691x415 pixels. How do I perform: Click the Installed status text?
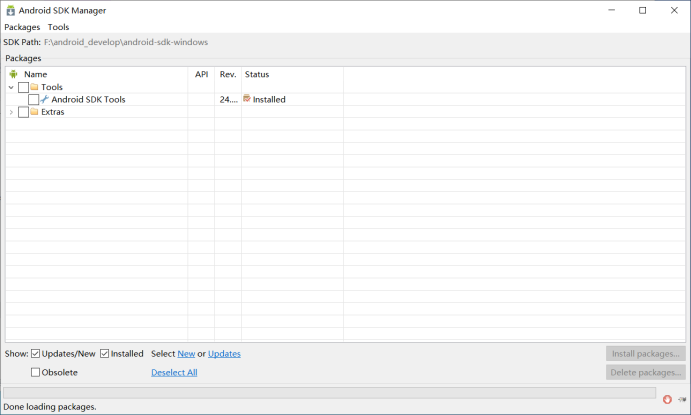tap(269, 100)
